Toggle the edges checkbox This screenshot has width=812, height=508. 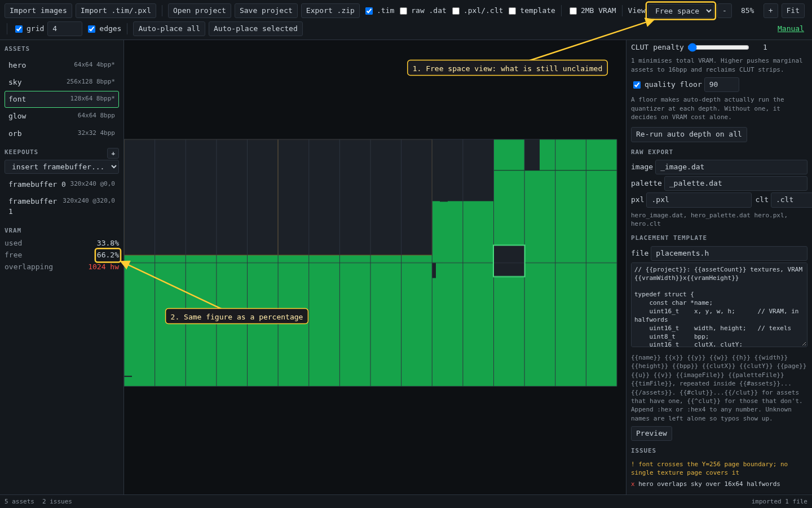pos(91,29)
